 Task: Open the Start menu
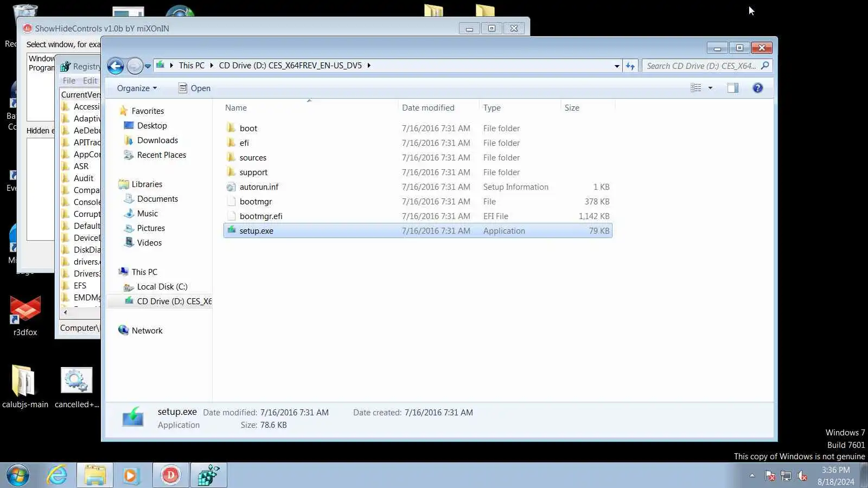pos(18,476)
